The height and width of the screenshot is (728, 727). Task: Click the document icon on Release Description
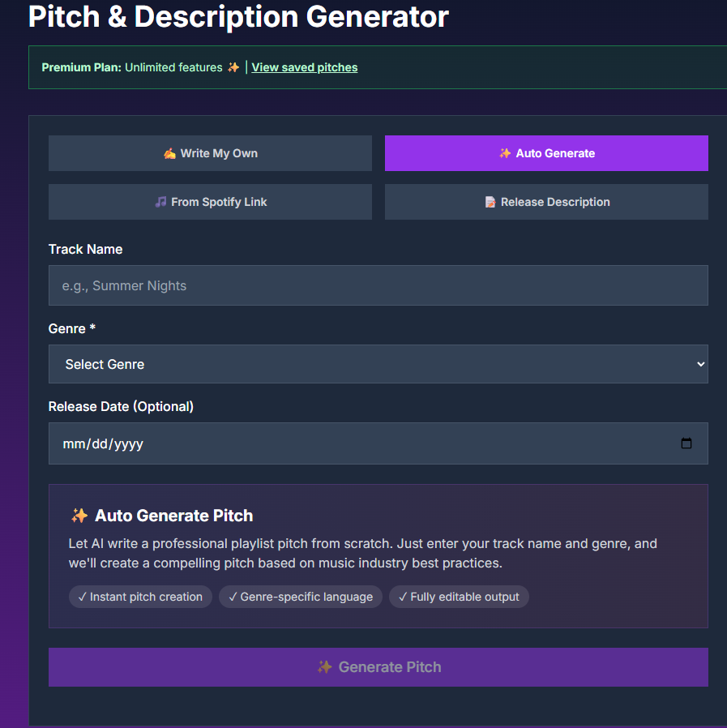[490, 202]
